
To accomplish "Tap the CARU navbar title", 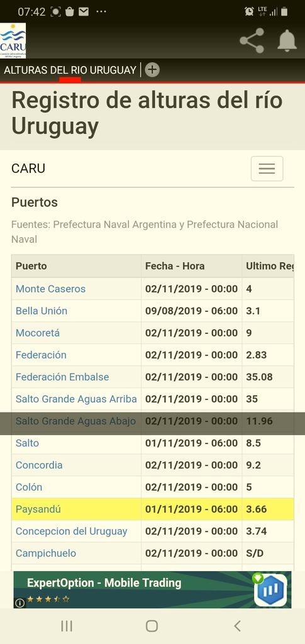I will pos(28,169).
